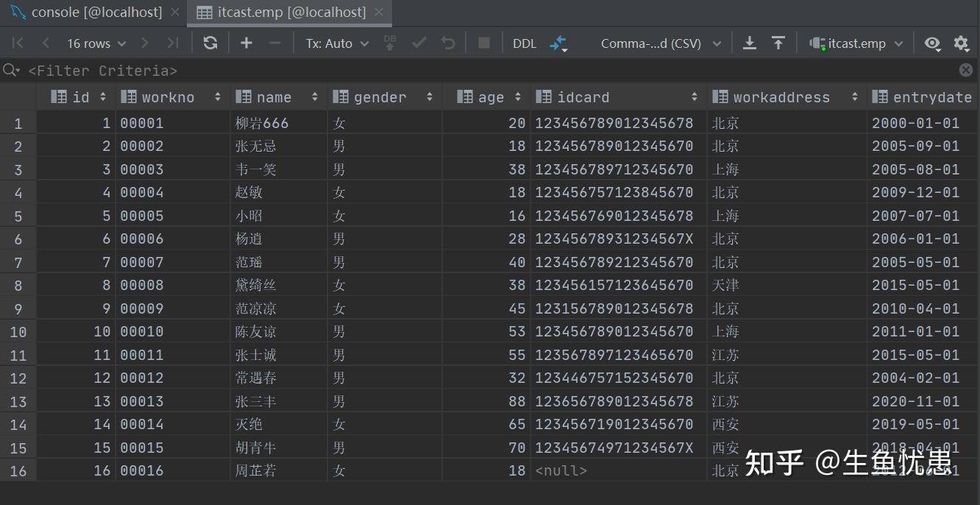The height and width of the screenshot is (505, 980).
Task: Open view options with the eye icon
Action: point(933,43)
